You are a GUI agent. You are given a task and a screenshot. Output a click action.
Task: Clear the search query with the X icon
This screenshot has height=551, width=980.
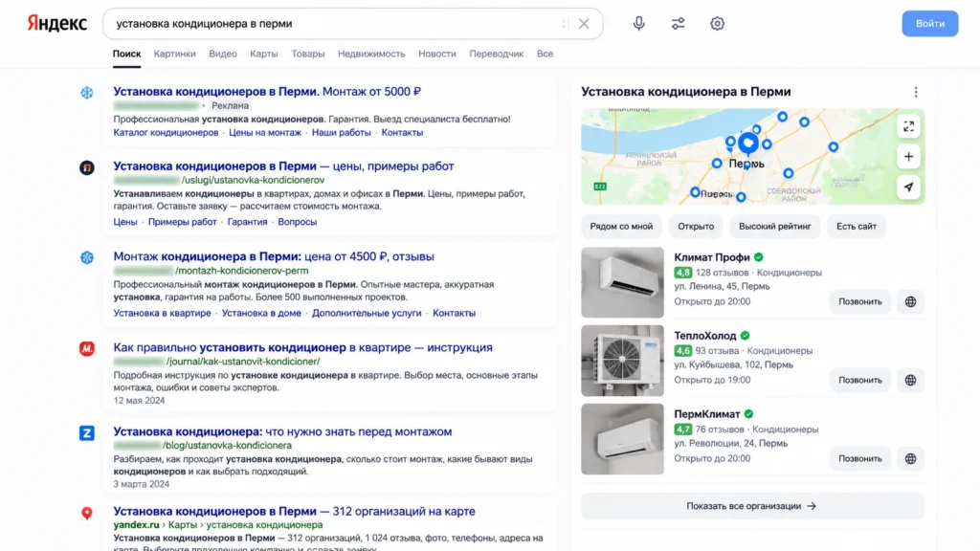[584, 24]
